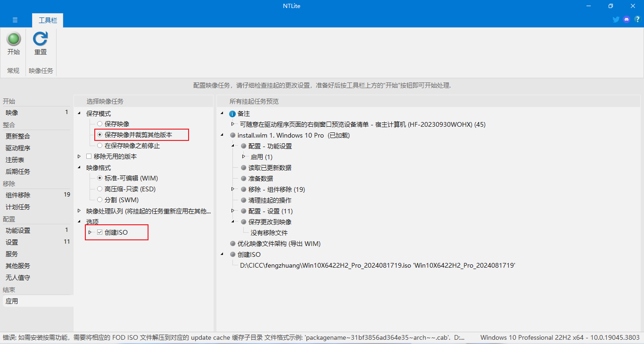
Task: Open the hamburger menu icon
Action: click(15, 20)
